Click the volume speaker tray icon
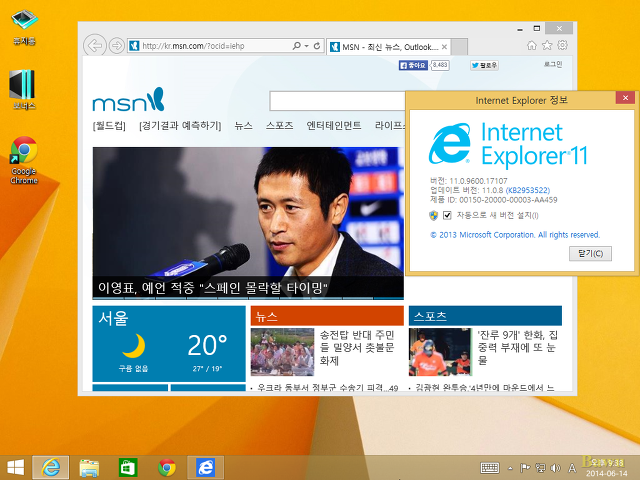Screen dimensions: 640x480 tap(555, 468)
